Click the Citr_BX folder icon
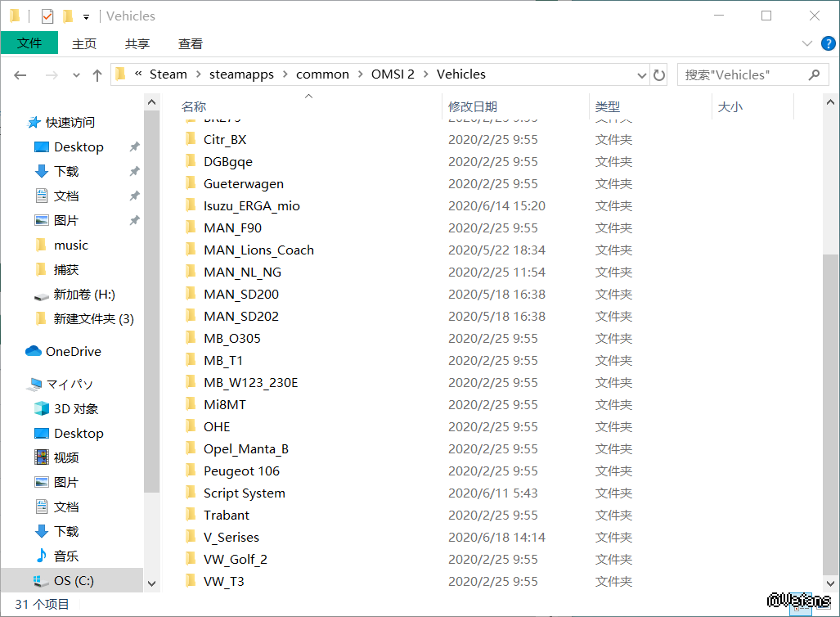Image resolution: width=840 pixels, height=617 pixels. tap(191, 139)
